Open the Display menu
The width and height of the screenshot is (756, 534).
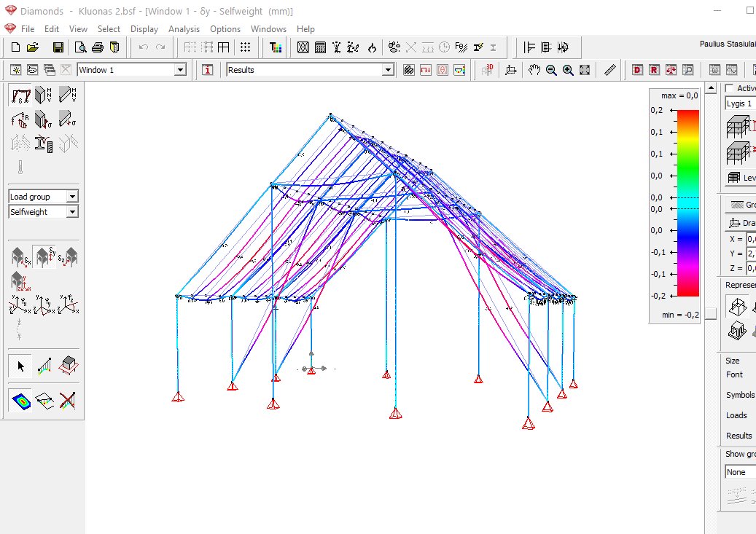pos(144,29)
